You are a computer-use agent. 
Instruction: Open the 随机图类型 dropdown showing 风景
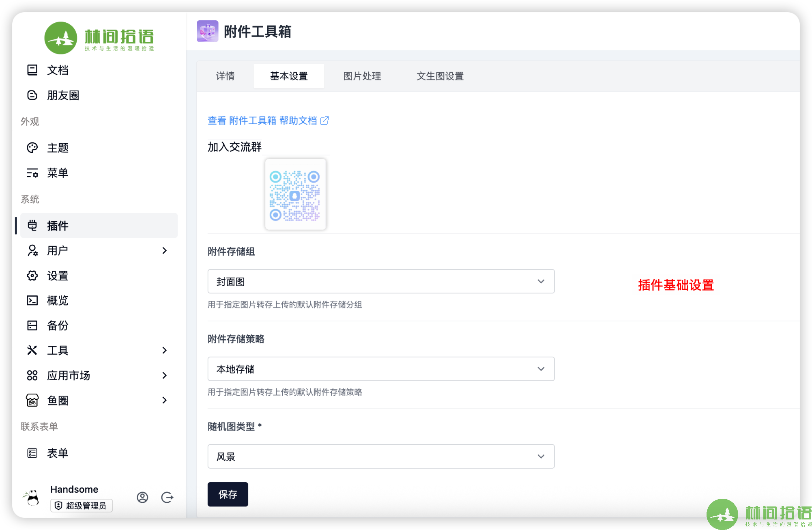coord(381,457)
